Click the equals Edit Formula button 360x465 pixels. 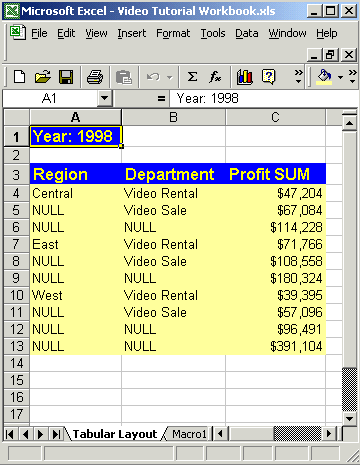(161, 99)
